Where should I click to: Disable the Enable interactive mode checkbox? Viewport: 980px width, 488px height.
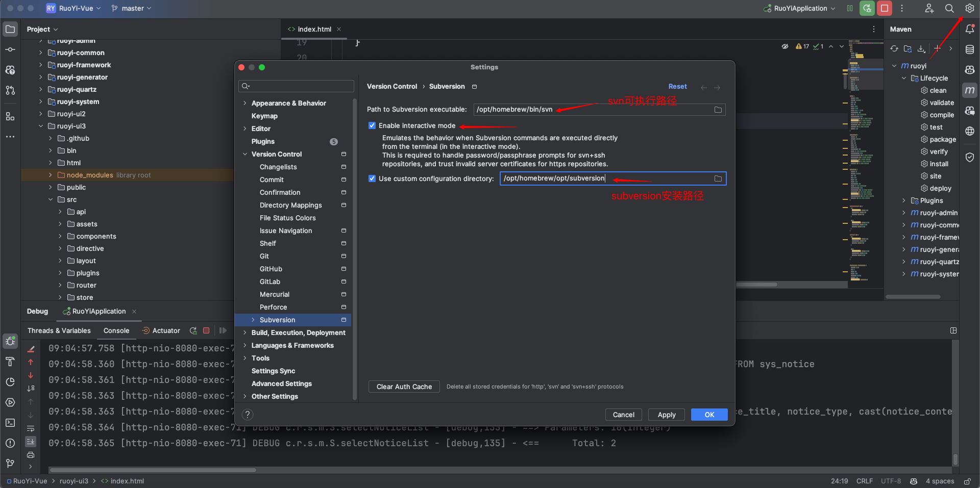(x=372, y=125)
